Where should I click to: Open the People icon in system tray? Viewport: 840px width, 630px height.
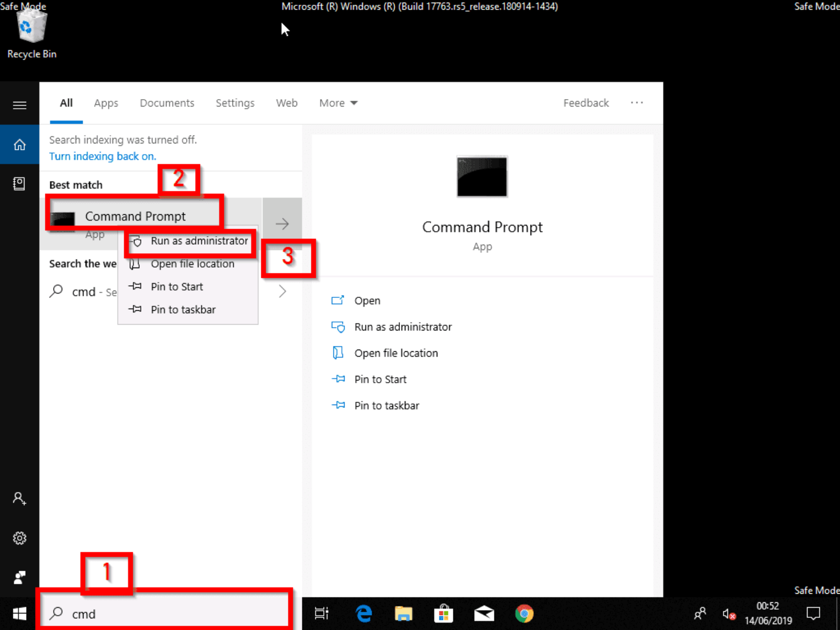[700, 614]
